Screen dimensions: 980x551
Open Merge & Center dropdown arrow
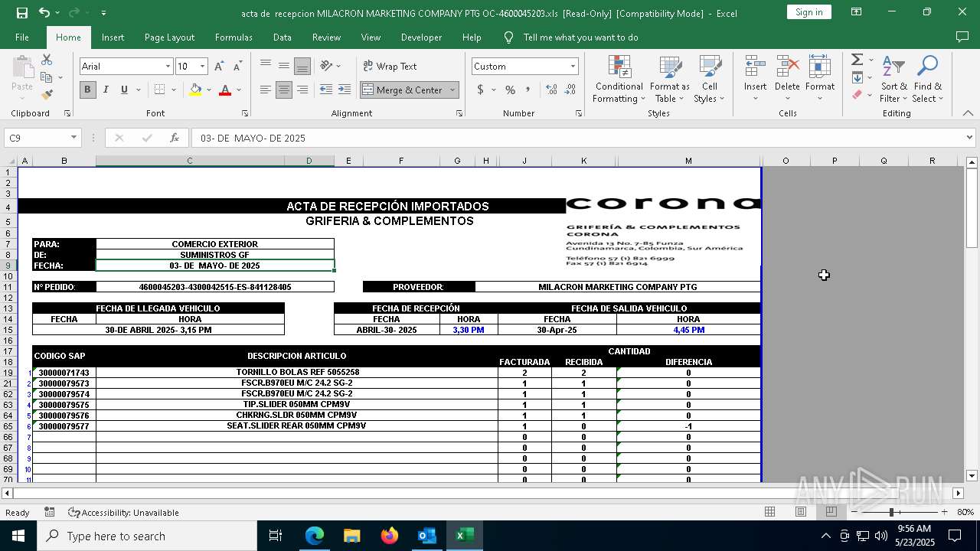point(452,90)
